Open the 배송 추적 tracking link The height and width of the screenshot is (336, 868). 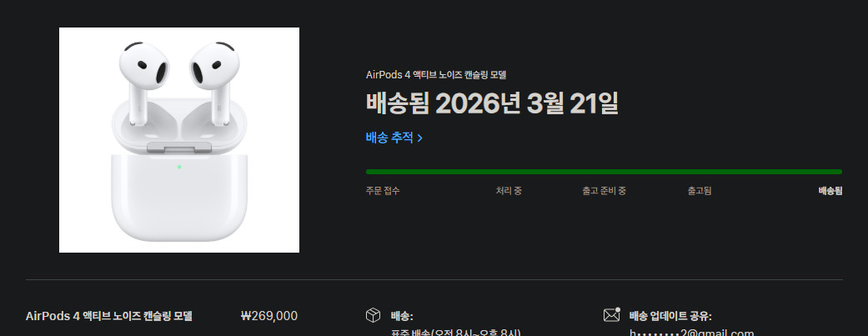394,138
